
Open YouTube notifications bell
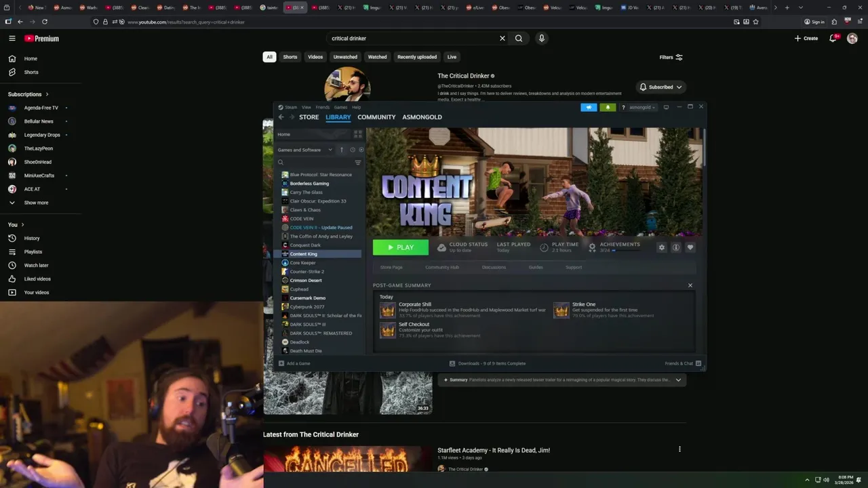click(833, 39)
